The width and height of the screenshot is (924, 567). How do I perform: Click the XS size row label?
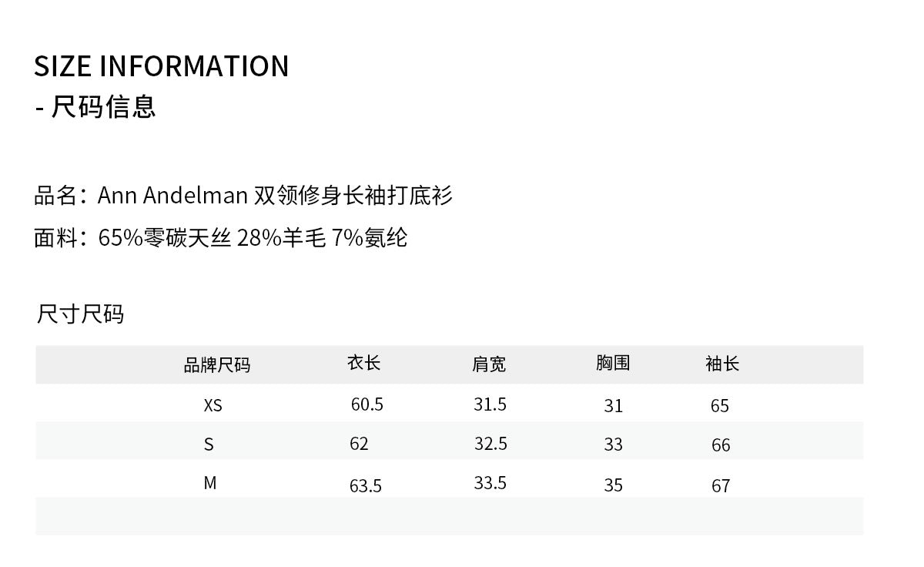point(213,405)
